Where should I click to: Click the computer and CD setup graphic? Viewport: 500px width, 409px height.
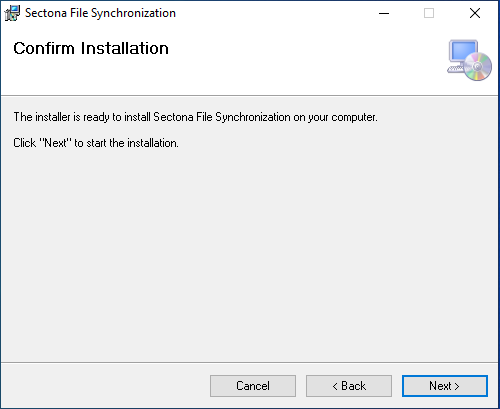tap(469, 60)
